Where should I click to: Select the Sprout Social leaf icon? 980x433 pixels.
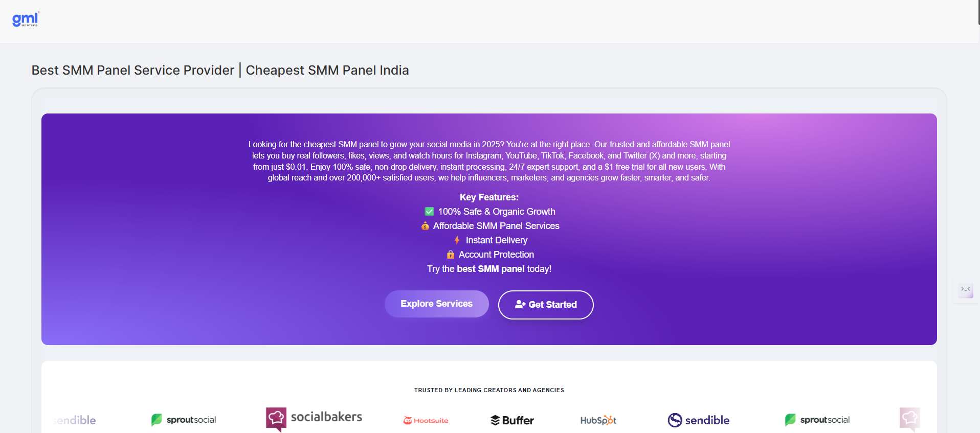click(x=157, y=419)
